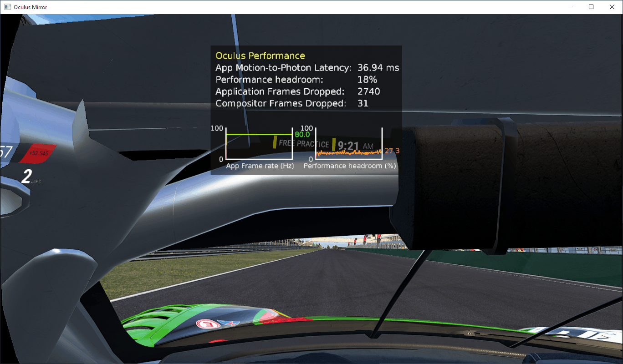Select the "App Frame rate (Hz)" caption
Viewport: 623px width, 364px height.
pyautogui.click(x=260, y=166)
